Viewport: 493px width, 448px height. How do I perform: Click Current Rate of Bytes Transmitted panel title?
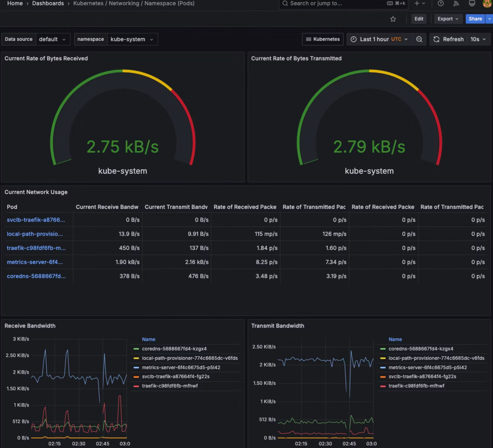[x=296, y=58]
